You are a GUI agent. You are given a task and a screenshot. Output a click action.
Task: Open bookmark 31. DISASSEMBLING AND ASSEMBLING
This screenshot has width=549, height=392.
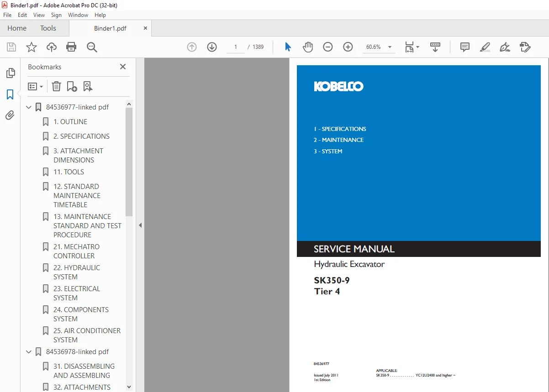coord(84,371)
